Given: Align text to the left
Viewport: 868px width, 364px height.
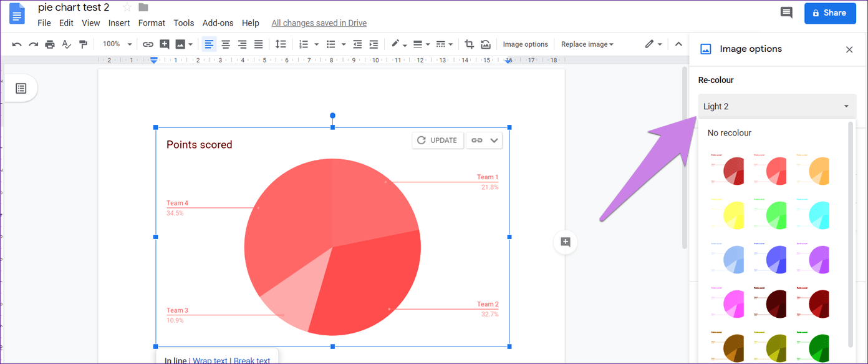Looking at the screenshot, I should point(209,44).
